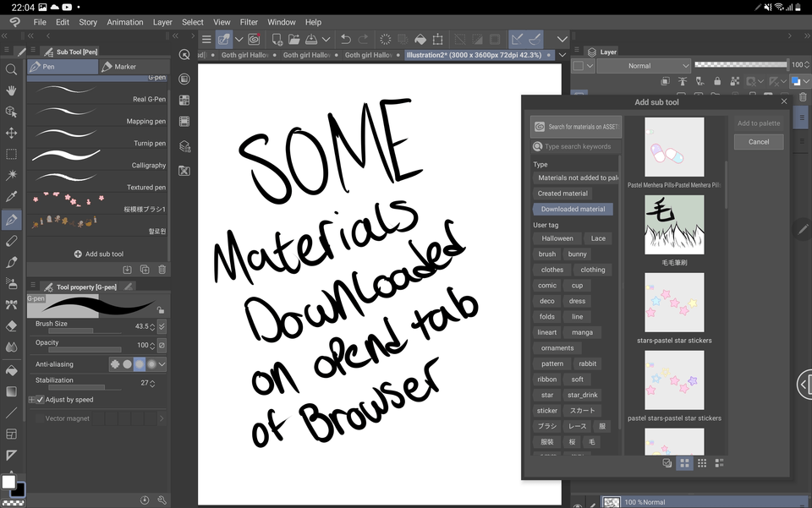This screenshot has height=508, width=812.
Task: Click the Clear dotted-circle icon in command bar
Action: (x=386, y=40)
